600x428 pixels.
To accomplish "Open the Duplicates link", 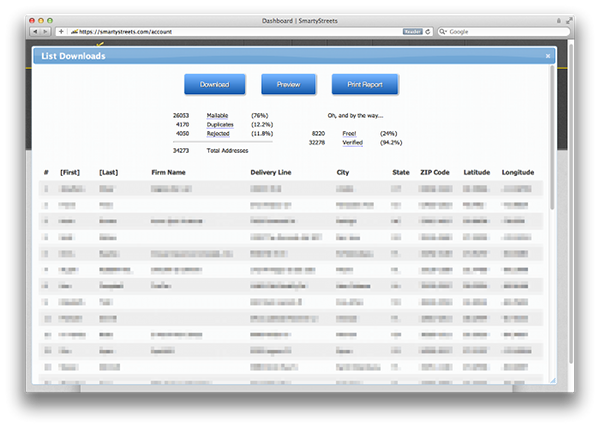I will coord(220,124).
